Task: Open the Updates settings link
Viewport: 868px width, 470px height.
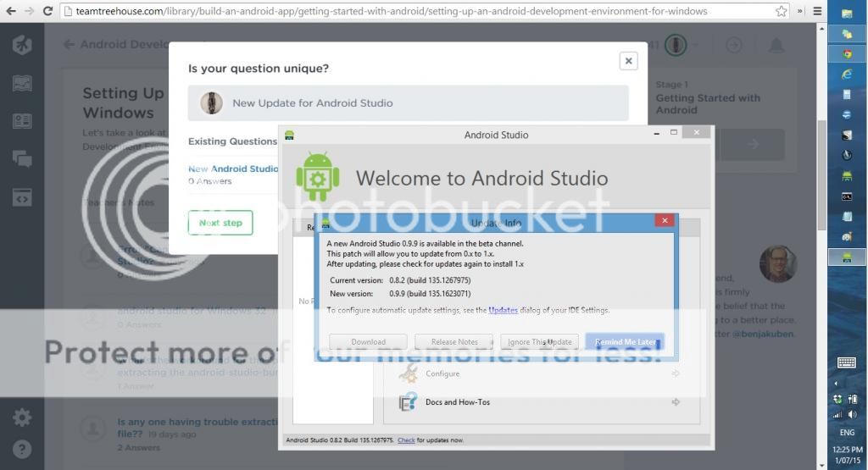Action: 503,310
